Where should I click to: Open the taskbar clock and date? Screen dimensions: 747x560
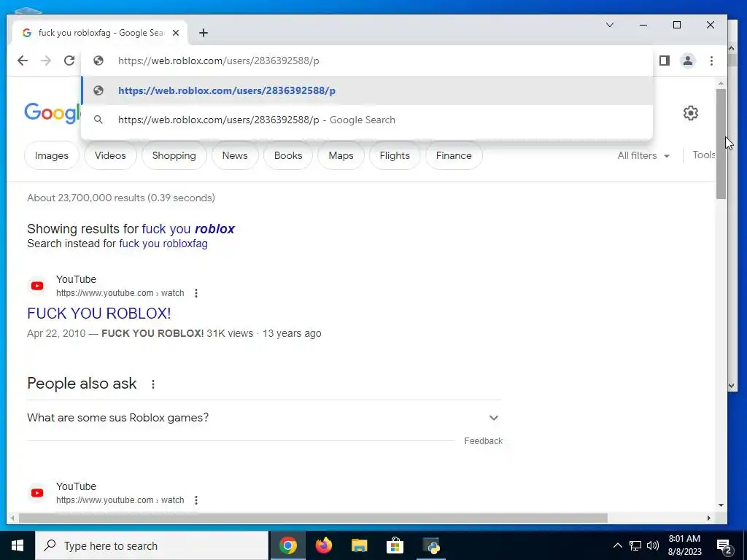tap(684, 545)
